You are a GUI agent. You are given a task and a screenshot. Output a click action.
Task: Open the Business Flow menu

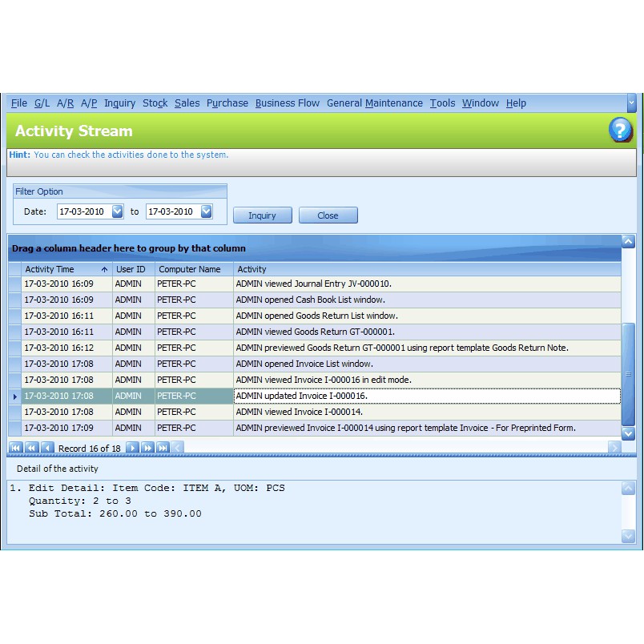[x=287, y=103]
